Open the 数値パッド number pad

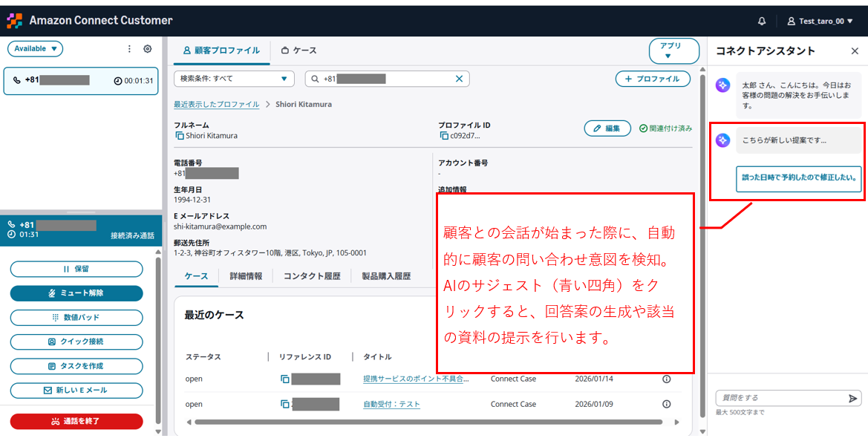point(76,318)
